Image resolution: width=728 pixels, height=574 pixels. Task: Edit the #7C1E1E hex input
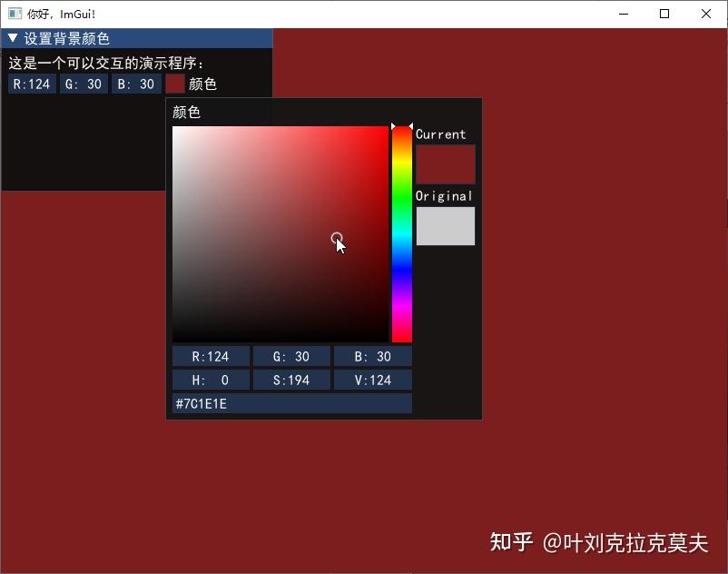[x=290, y=403]
